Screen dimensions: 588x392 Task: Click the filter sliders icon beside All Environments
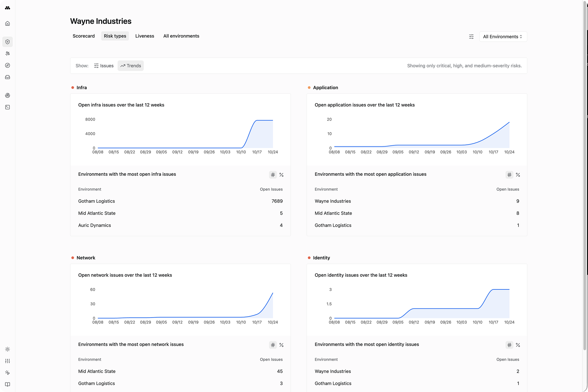tap(471, 37)
